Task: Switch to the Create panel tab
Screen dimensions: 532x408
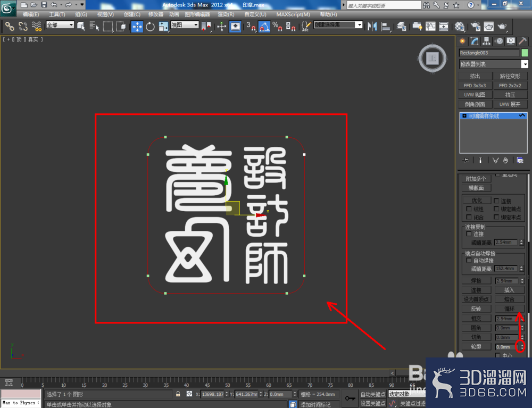Action: tap(462, 41)
